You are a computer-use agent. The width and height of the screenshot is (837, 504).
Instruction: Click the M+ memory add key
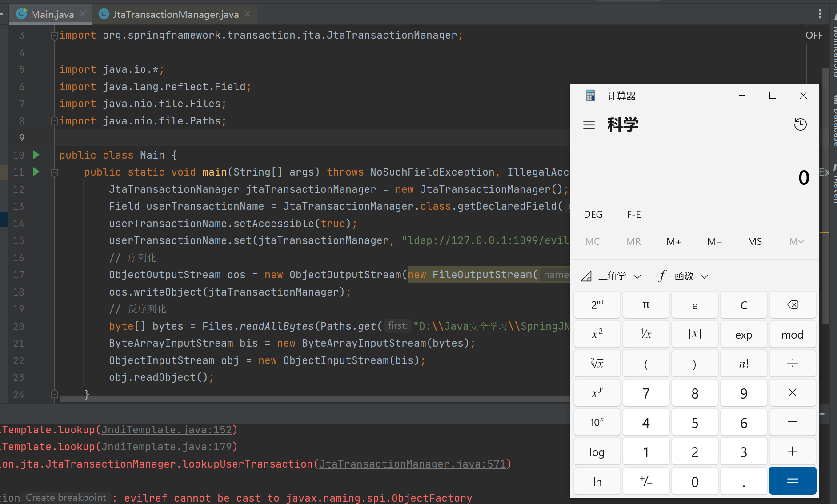[x=674, y=241]
